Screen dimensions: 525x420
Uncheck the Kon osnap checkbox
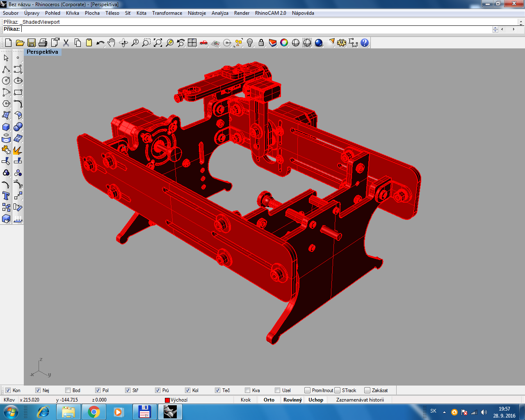tap(8, 390)
